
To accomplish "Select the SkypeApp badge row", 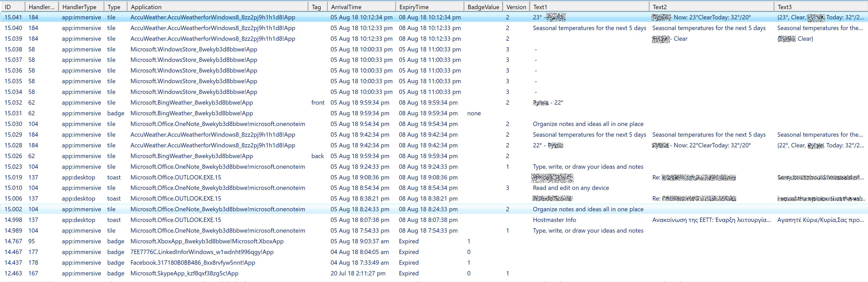I will (184, 274).
